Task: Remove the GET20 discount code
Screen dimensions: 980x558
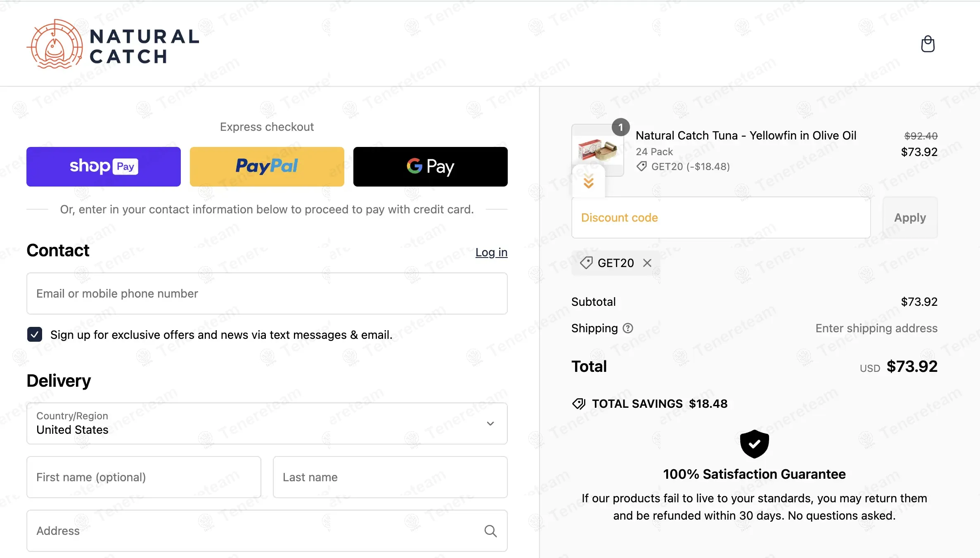Action: click(x=647, y=263)
